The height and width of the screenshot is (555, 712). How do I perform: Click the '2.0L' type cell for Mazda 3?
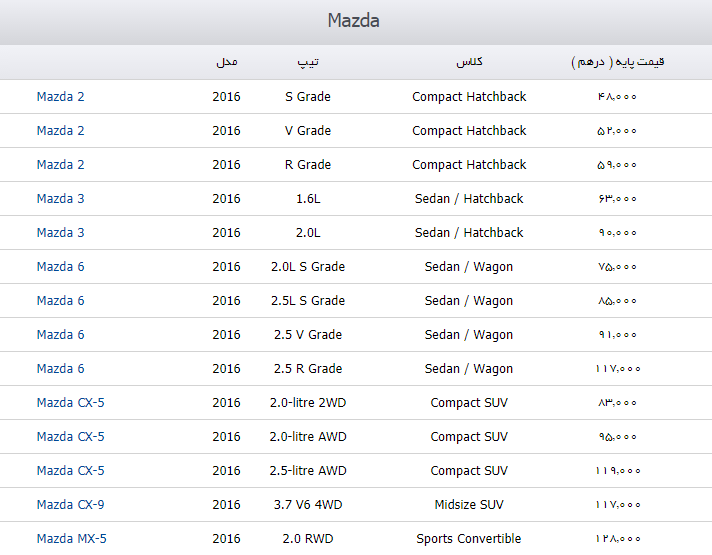(308, 233)
